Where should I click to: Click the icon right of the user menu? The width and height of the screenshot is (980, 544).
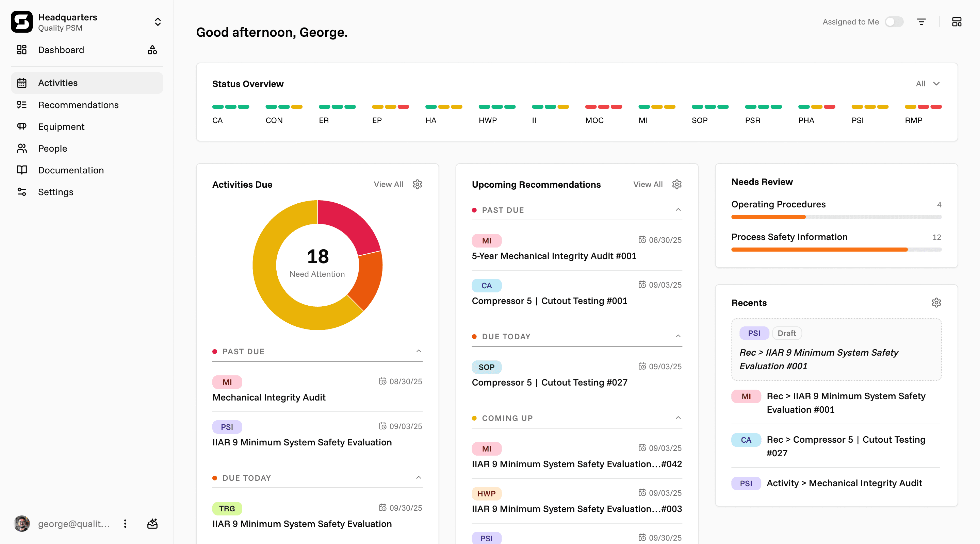(x=152, y=524)
